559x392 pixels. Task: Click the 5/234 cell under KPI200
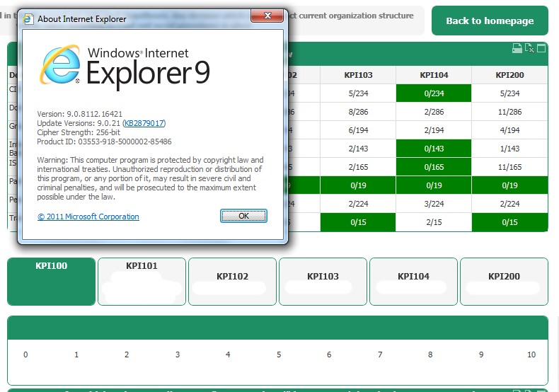[509, 93]
